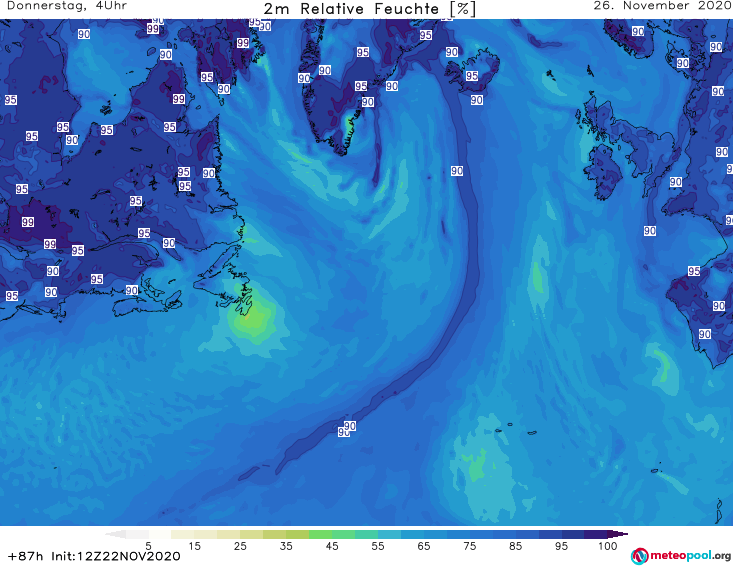The width and height of the screenshot is (733, 566).
Task: Click the '26. November 2020' date label
Action: pyautogui.click(x=662, y=6)
